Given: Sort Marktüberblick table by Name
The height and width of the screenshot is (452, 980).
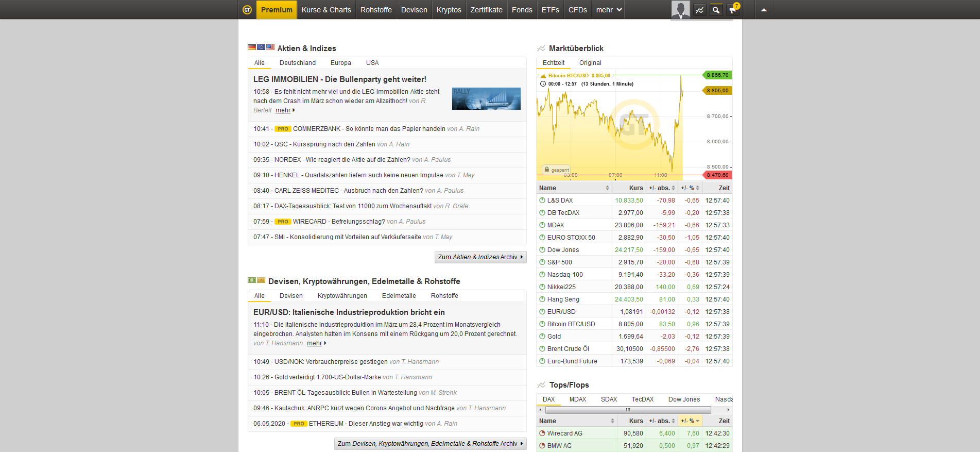Looking at the screenshot, I should coord(574,188).
